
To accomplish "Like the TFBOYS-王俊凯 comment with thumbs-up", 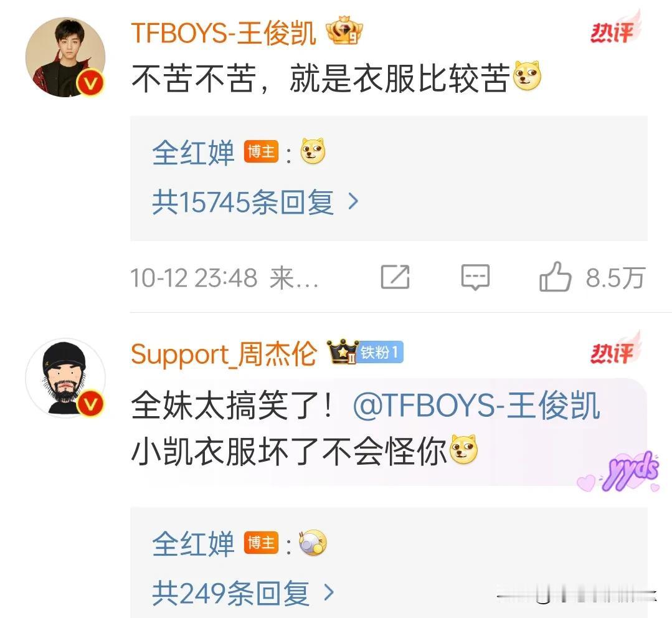I will pyautogui.click(x=556, y=277).
